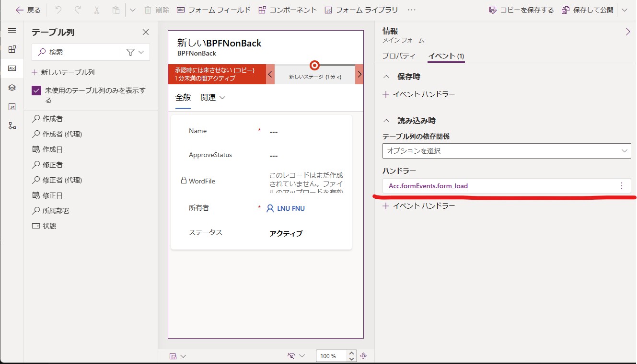Click 保存して公開 button
The image size is (637, 364).
[587, 10]
